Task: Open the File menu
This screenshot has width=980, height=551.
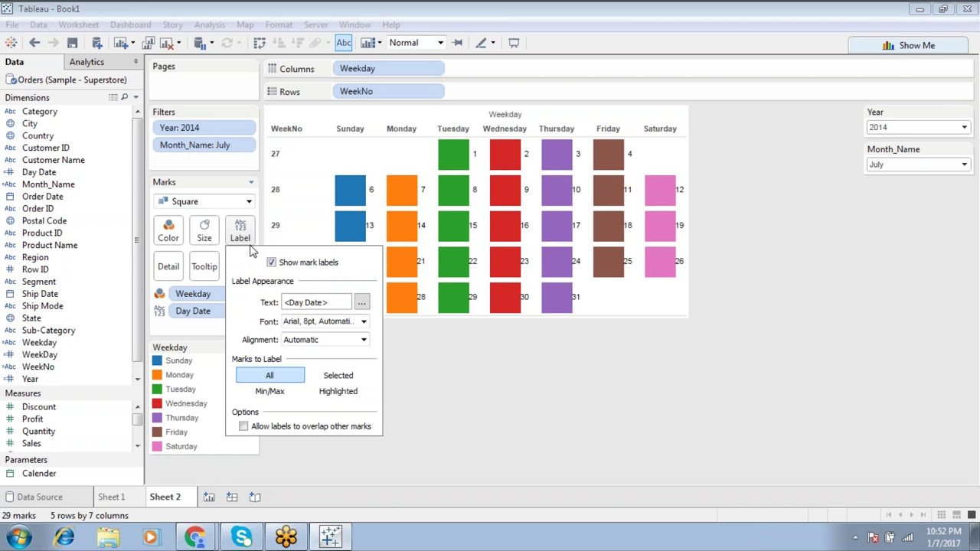Action: 12,24
